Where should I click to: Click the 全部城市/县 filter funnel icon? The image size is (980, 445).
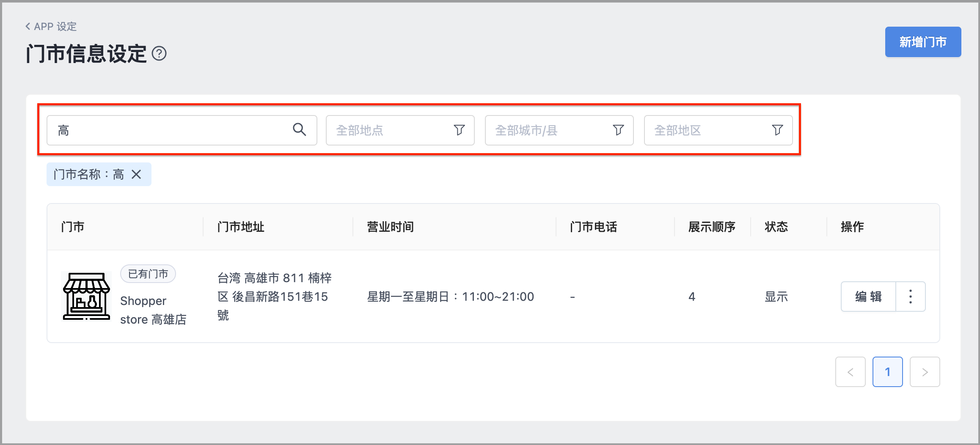pyautogui.click(x=618, y=130)
